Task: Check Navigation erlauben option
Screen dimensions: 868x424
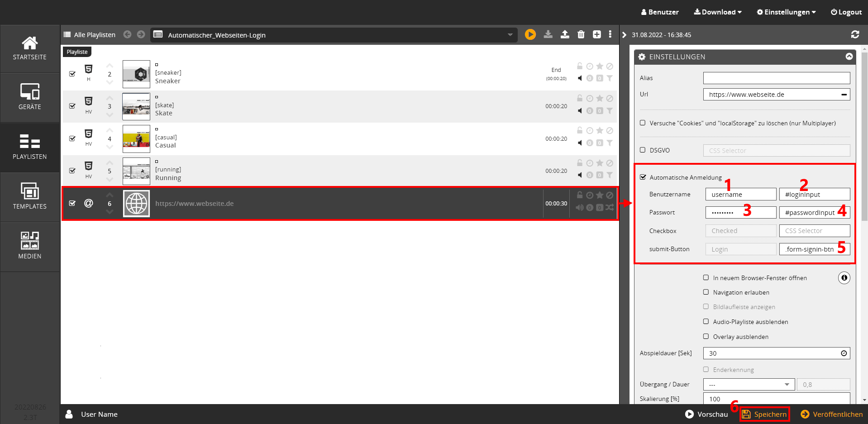Action: click(x=706, y=292)
